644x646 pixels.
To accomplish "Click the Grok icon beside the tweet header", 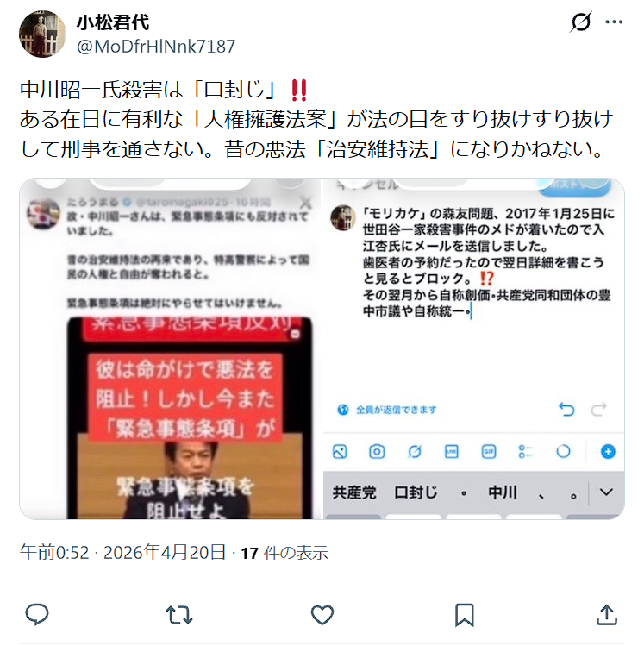I will click(x=580, y=22).
